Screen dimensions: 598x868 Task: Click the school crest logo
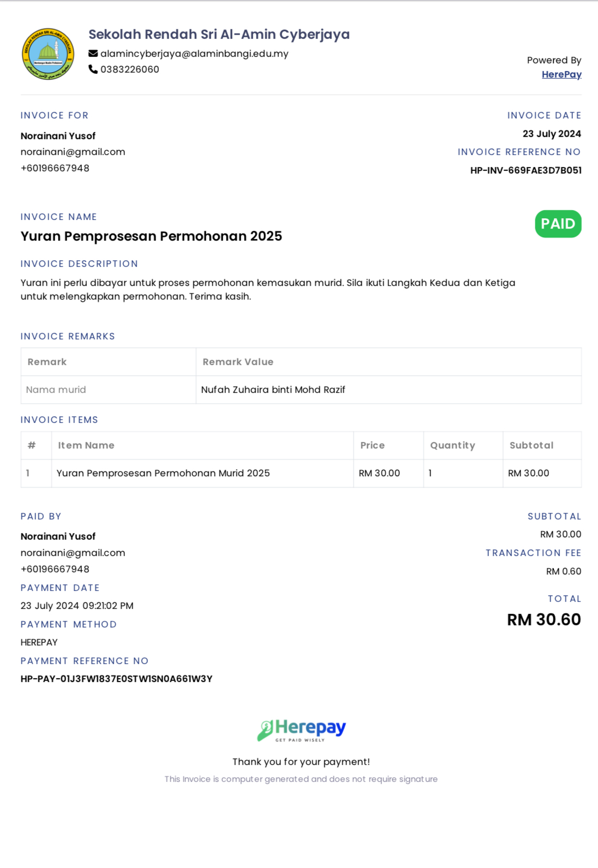[48, 54]
